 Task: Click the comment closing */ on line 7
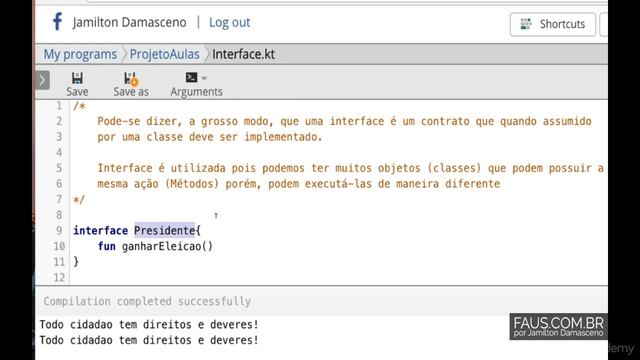[79, 200]
